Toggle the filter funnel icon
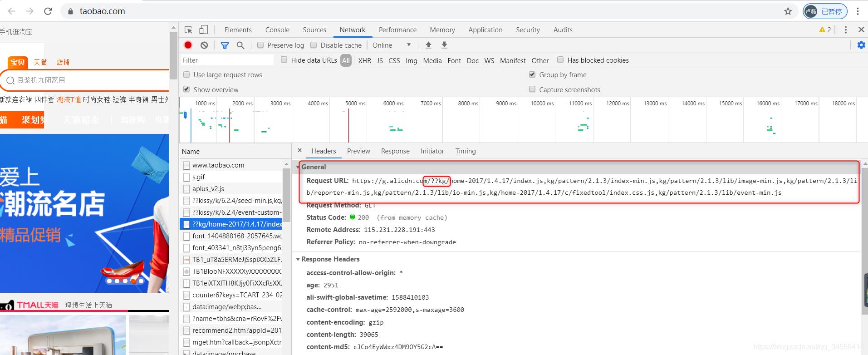This screenshot has width=868, height=355. tap(225, 45)
